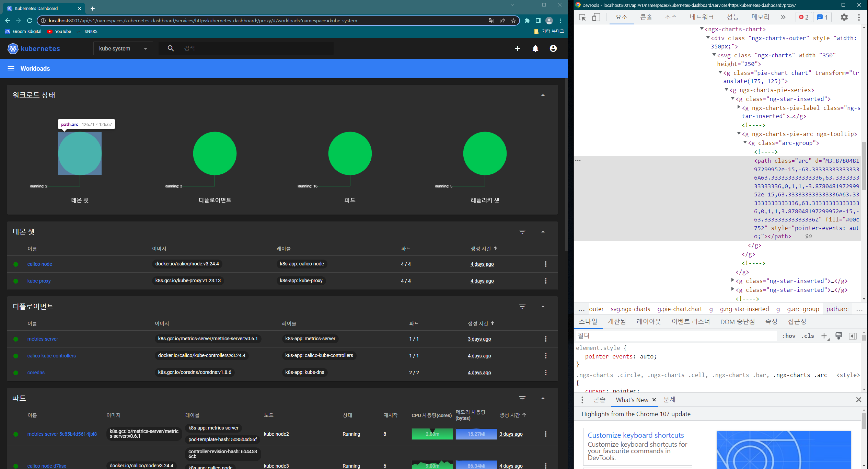Toggle the .cls class editor
Viewport: 868px width, 469px height.
[x=808, y=336]
